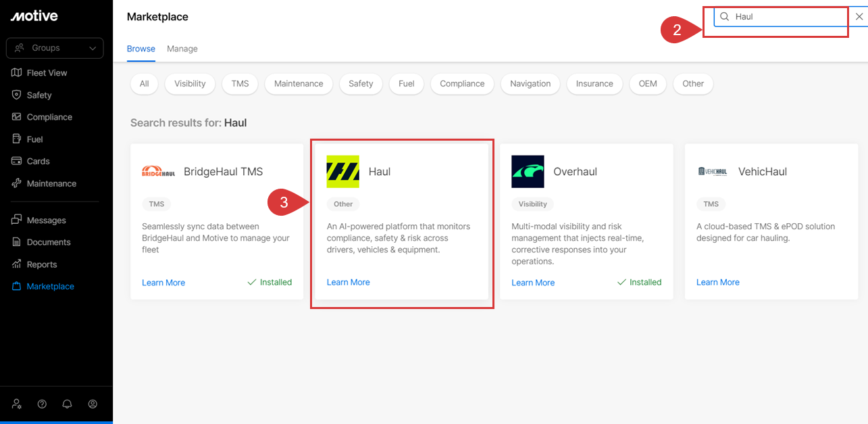The image size is (868, 424).
Task: Click the Overhaul app logo
Action: coord(528,172)
